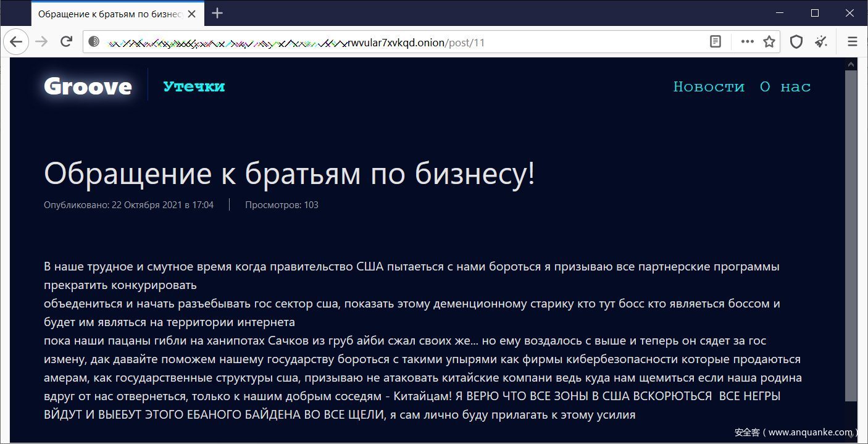The image size is (868, 444).
Task: Open the security level shield icon
Action: (x=796, y=42)
